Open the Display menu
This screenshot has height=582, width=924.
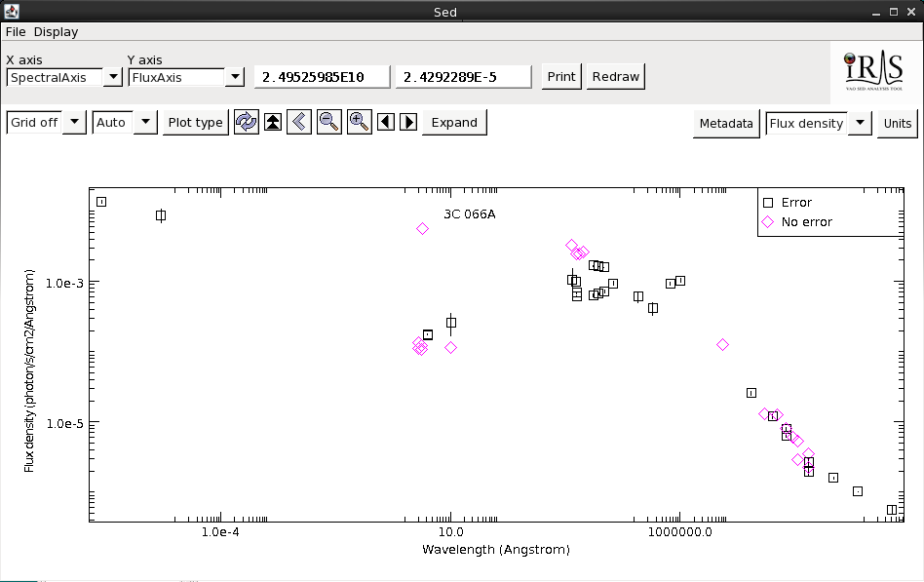[x=56, y=31]
